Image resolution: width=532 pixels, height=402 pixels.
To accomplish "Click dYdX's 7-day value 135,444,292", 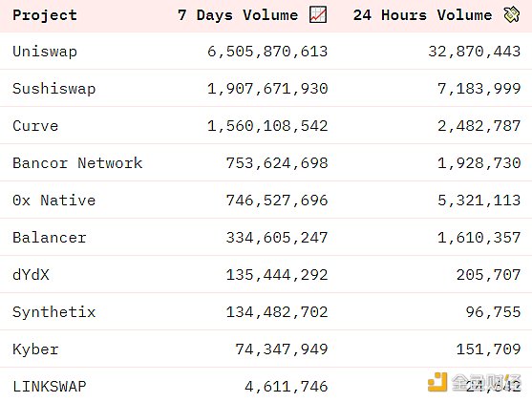I will [x=277, y=275].
